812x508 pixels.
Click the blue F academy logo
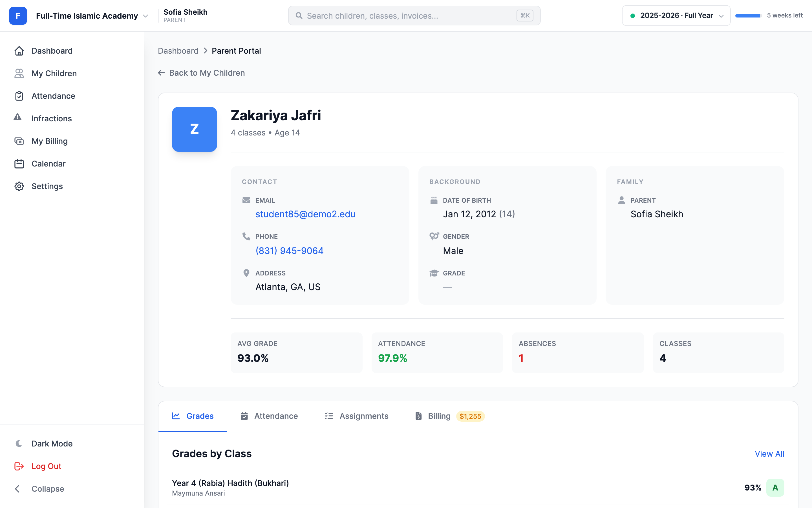point(18,16)
